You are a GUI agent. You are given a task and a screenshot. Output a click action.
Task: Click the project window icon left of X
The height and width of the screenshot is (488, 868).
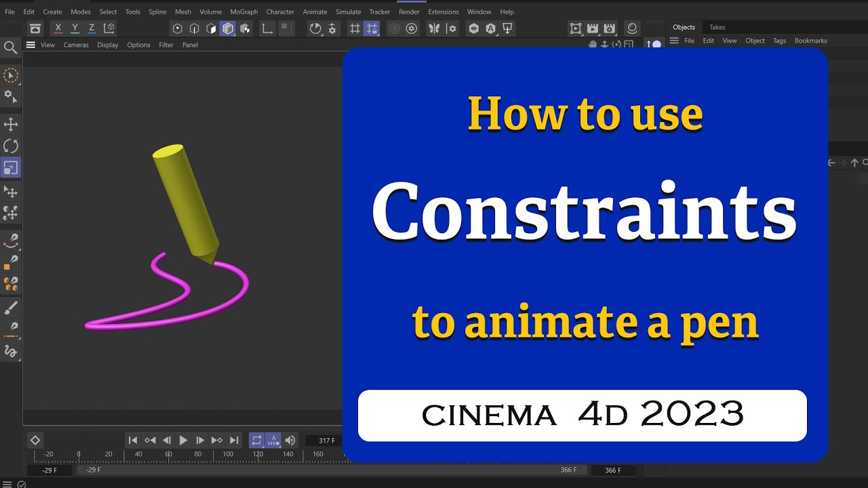coord(35,28)
